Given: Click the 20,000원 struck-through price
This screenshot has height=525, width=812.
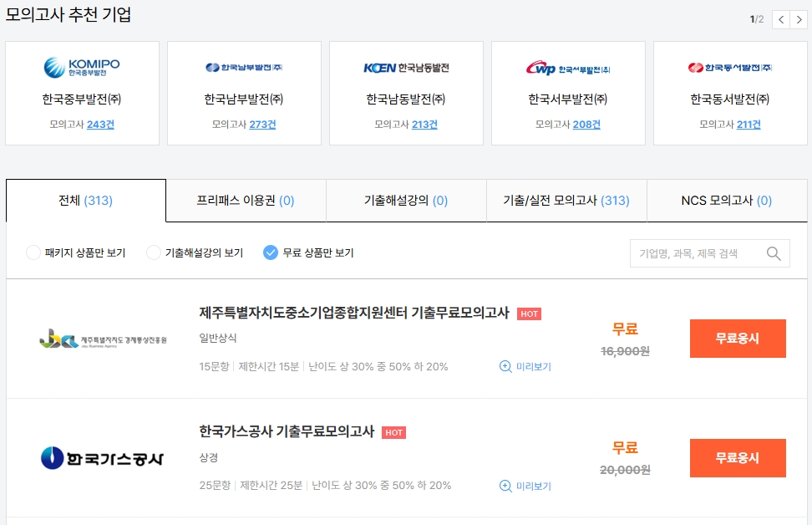Looking at the screenshot, I should pyautogui.click(x=625, y=470).
